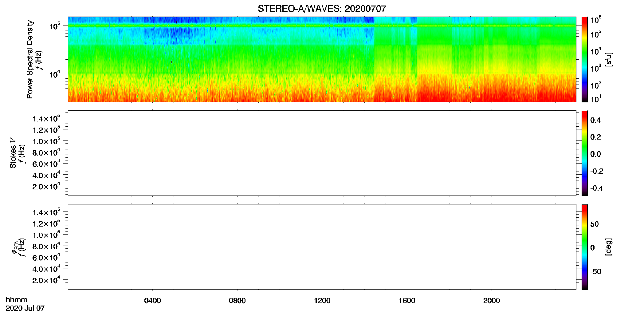Click the 0800 time tick label
644x332 pixels.
(x=237, y=301)
